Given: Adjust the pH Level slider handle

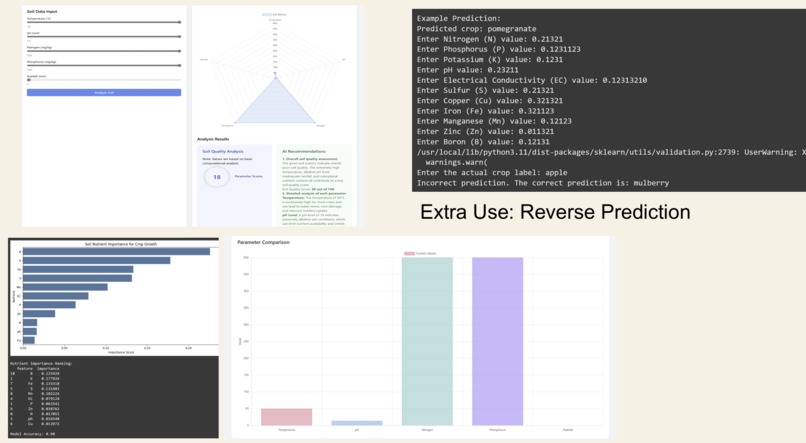Looking at the screenshot, I should [179, 36].
